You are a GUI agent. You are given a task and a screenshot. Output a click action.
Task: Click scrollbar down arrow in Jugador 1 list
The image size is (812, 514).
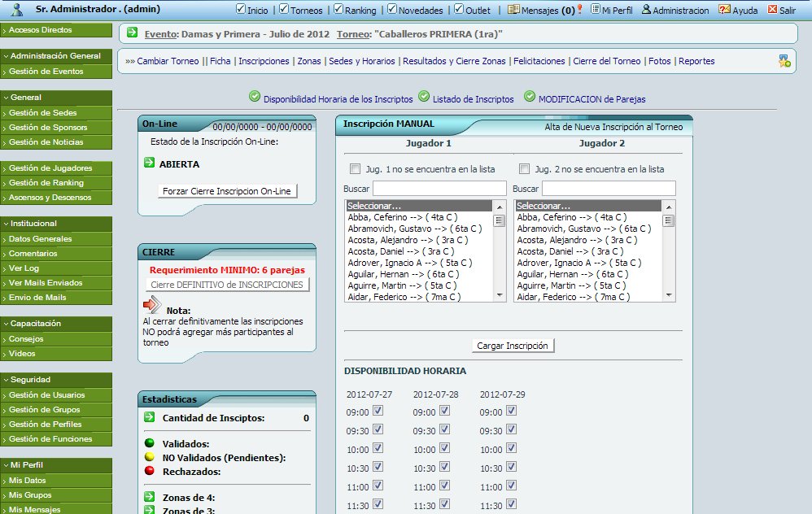tap(500, 295)
